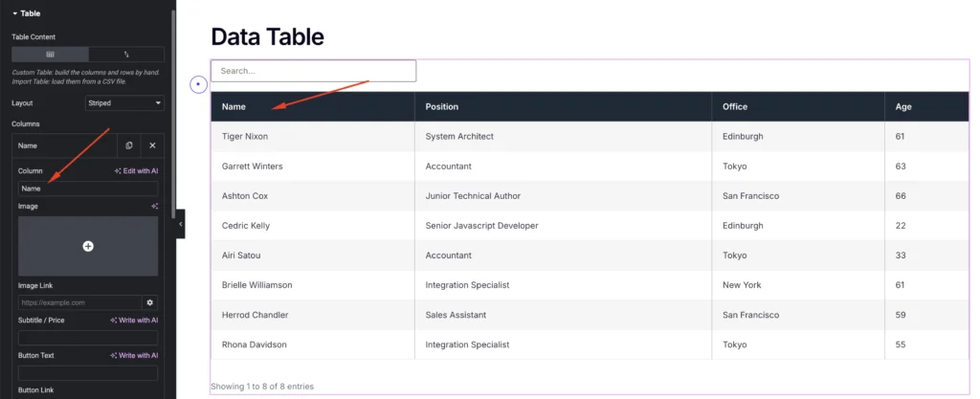Click the age 66 cell
980x399 pixels.
click(x=926, y=196)
